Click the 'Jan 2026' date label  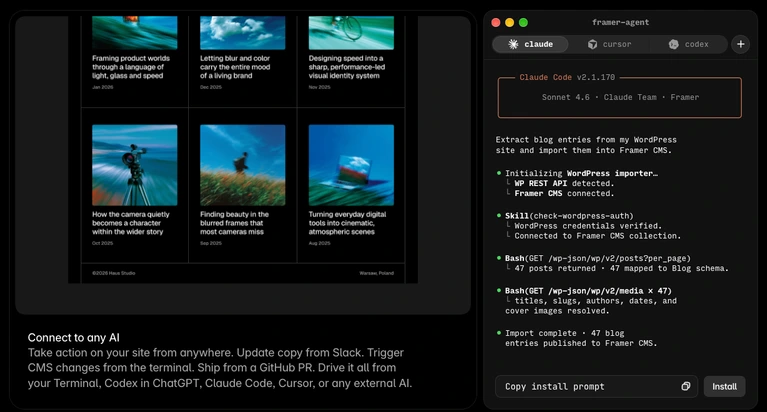click(103, 87)
